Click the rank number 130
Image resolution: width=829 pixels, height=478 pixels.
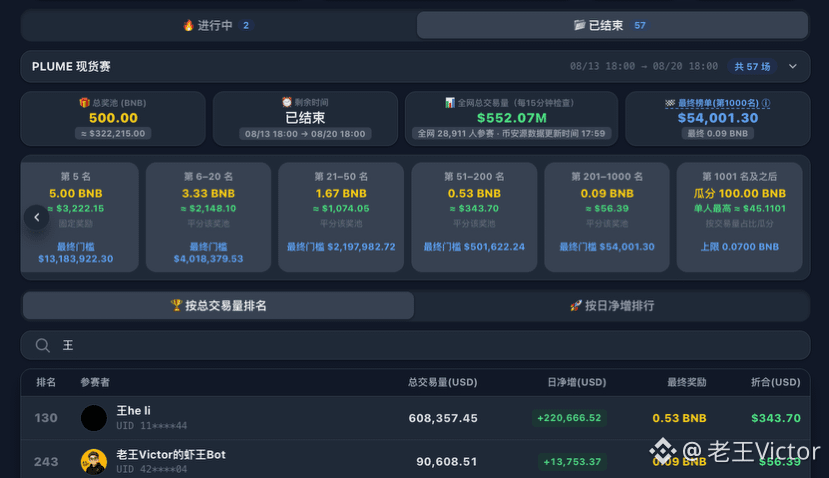click(46, 418)
